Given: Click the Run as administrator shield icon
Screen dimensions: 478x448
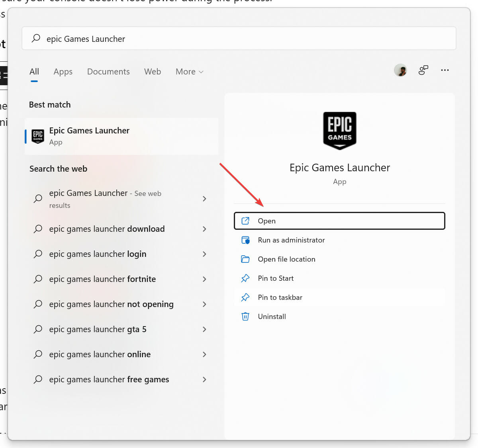Looking at the screenshot, I should point(245,240).
